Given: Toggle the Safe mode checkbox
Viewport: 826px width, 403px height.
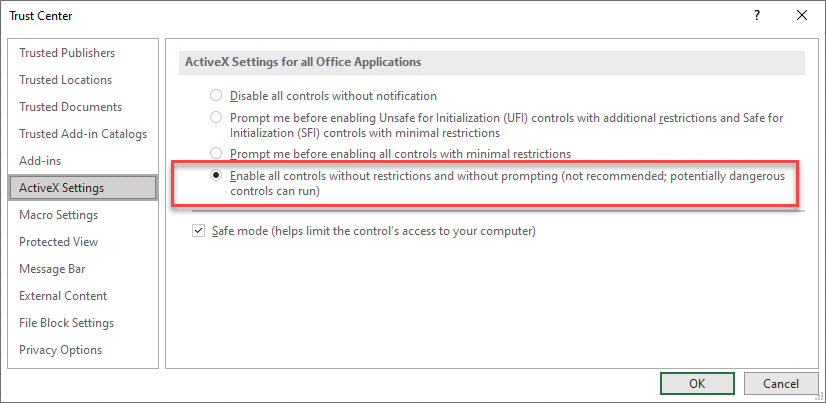Looking at the screenshot, I should coord(198,231).
